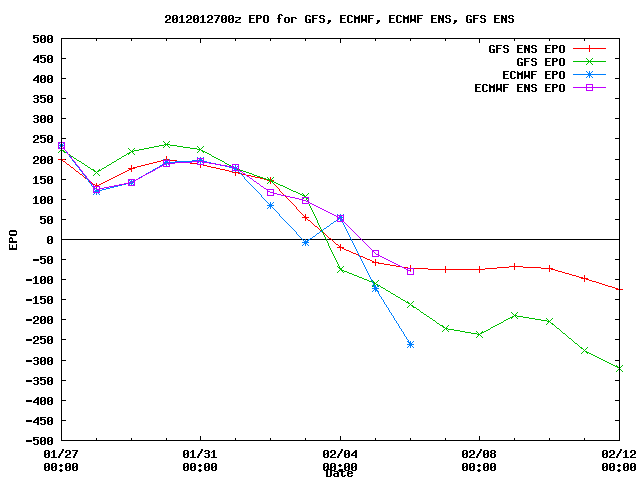Click the '02/12' x-axis date label
Image resolution: width=640 pixels, height=480 pixels.
click(619, 454)
